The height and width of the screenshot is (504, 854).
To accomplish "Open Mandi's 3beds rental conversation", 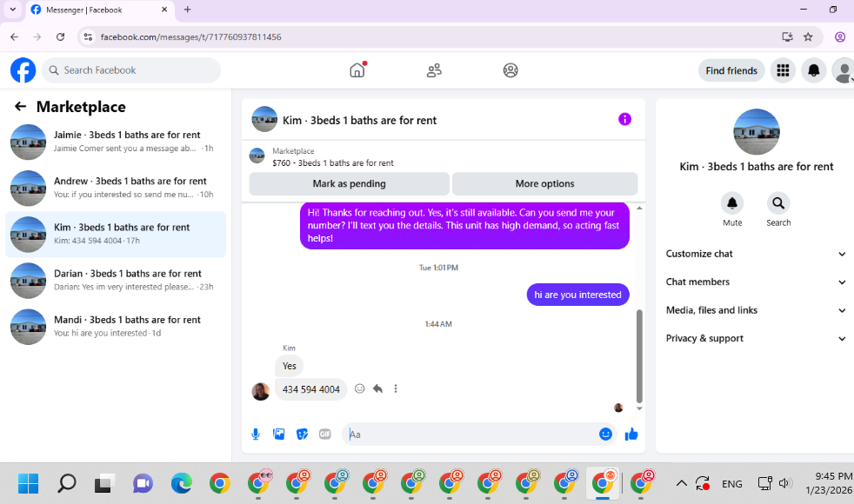I will 116,327.
